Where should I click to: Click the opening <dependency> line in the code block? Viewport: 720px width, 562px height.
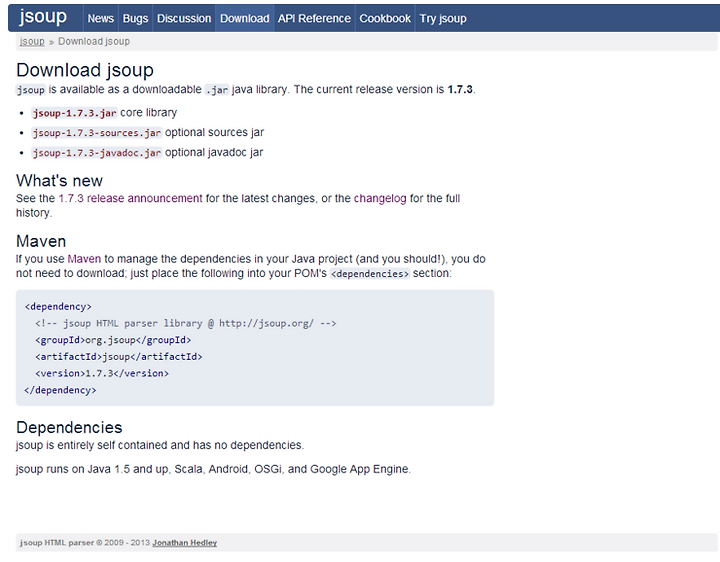(x=58, y=307)
